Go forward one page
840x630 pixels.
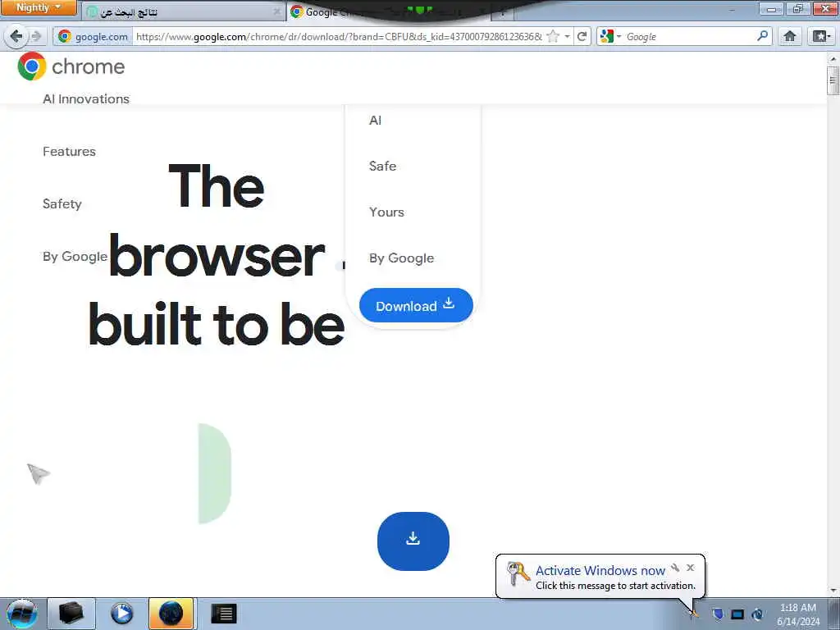[36, 36]
